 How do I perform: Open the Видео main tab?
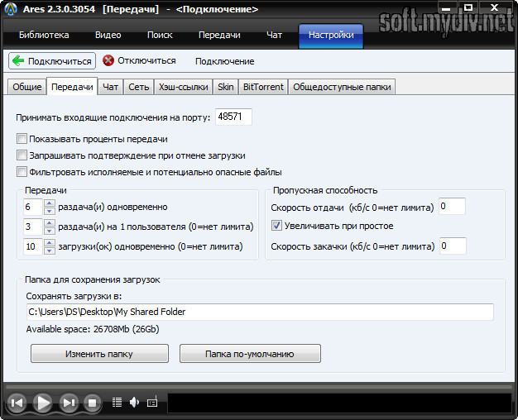tap(108, 35)
